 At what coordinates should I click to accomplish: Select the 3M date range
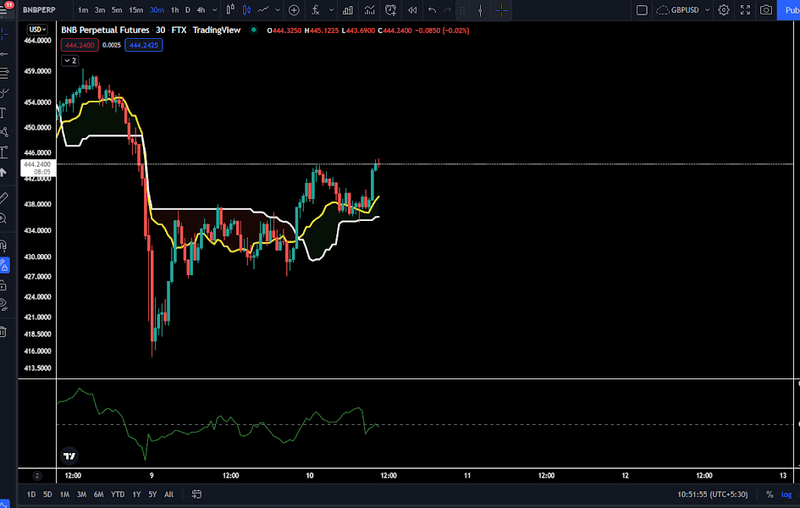[81, 494]
